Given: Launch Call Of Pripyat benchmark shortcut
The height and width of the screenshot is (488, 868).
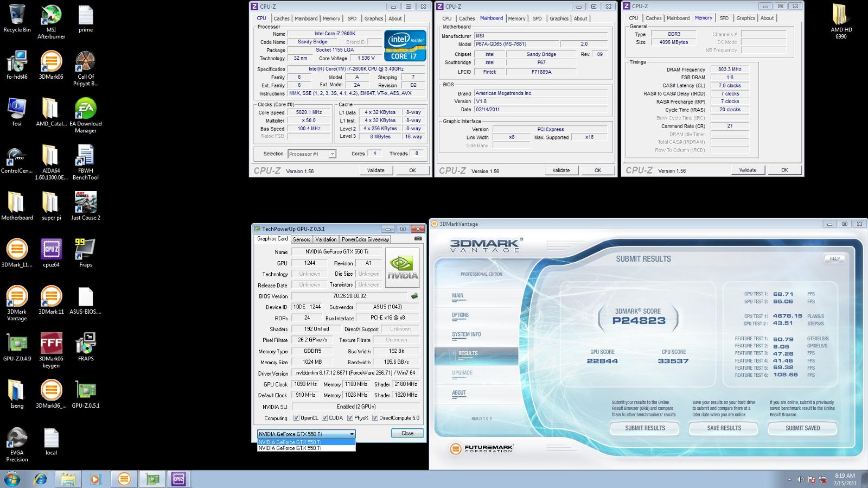Looking at the screenshot, I should point(86,69).
